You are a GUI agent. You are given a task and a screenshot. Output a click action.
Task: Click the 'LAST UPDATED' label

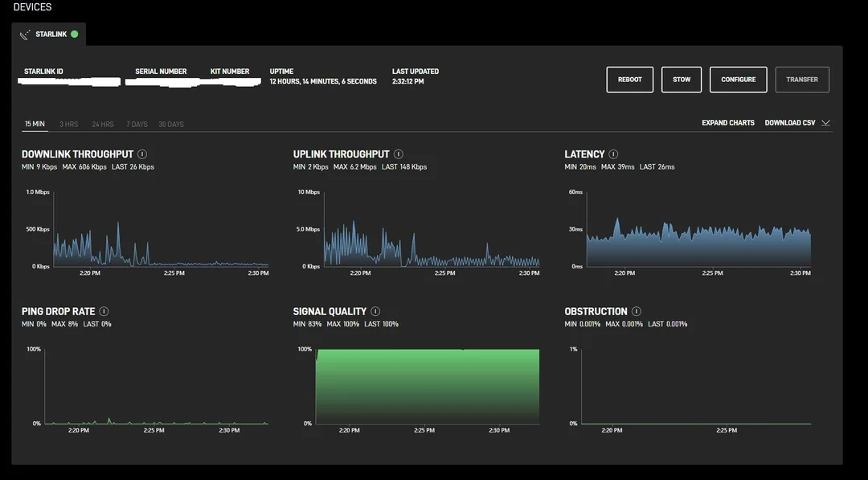click(x=416, y=72)
